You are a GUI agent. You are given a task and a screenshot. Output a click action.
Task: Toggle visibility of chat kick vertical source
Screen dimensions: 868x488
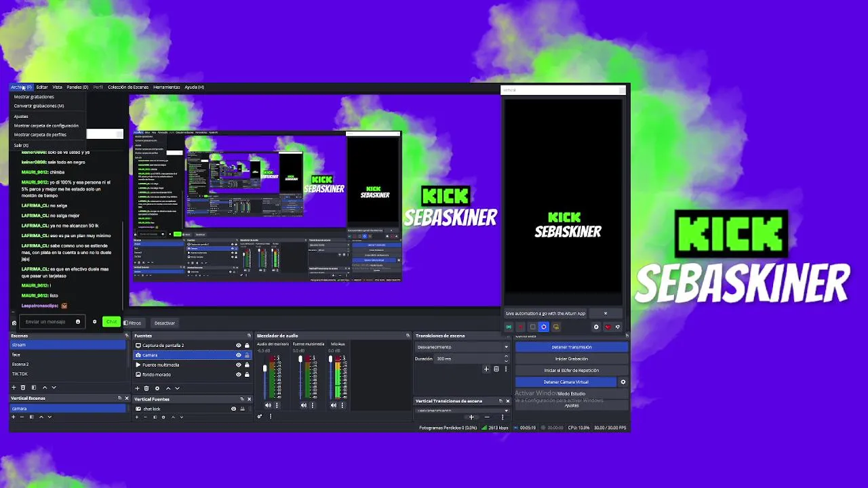tap(233, 409)
